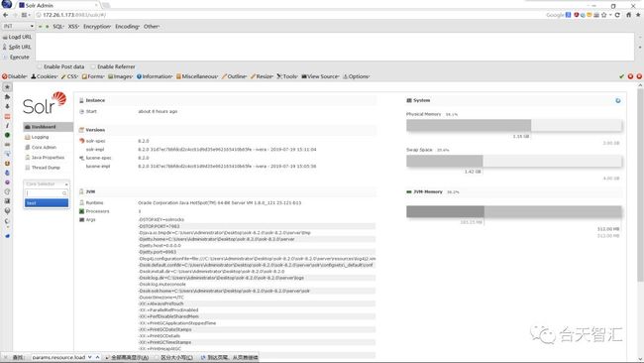Click the browser back arrow
Image resolution: width=644 pixels, height=363 pixels.
point(5,15)
